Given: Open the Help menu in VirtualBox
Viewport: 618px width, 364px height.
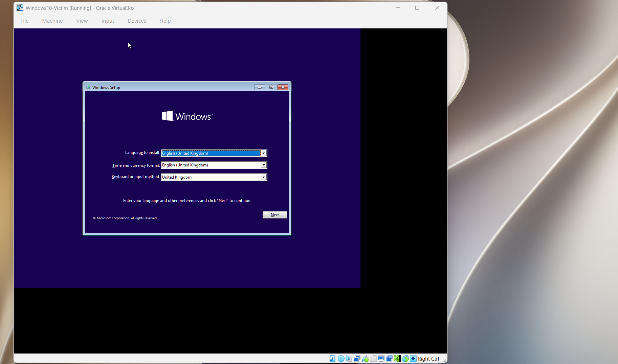Looking at the screenshot, I should point(165,21).
